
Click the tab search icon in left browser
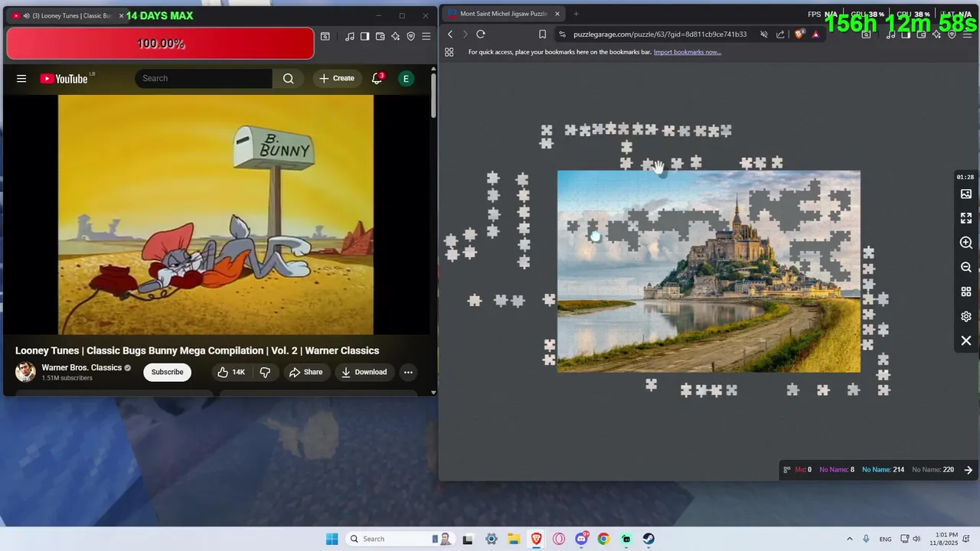coord(325,36)
